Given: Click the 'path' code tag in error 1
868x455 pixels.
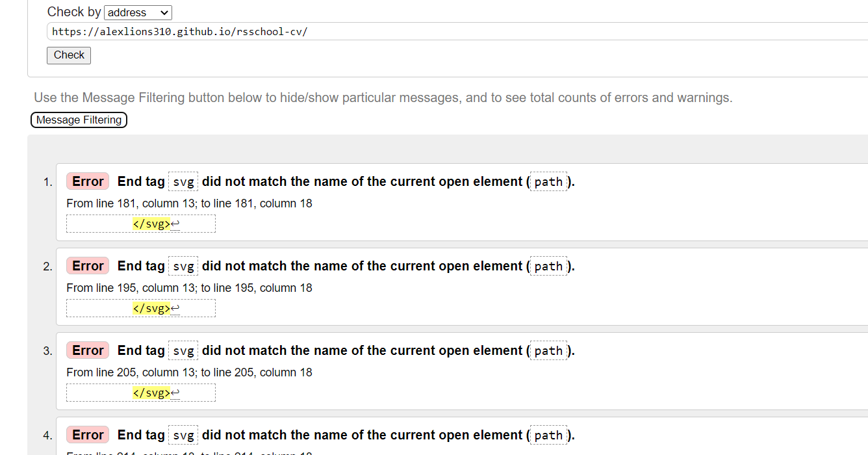Looking at the screenshot, I should 548,181.
